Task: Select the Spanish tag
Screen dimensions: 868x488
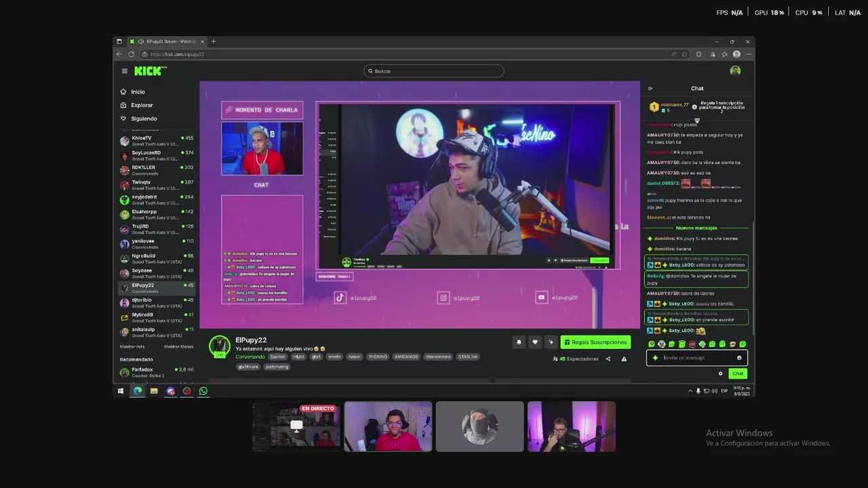Action: click(278, 357)
